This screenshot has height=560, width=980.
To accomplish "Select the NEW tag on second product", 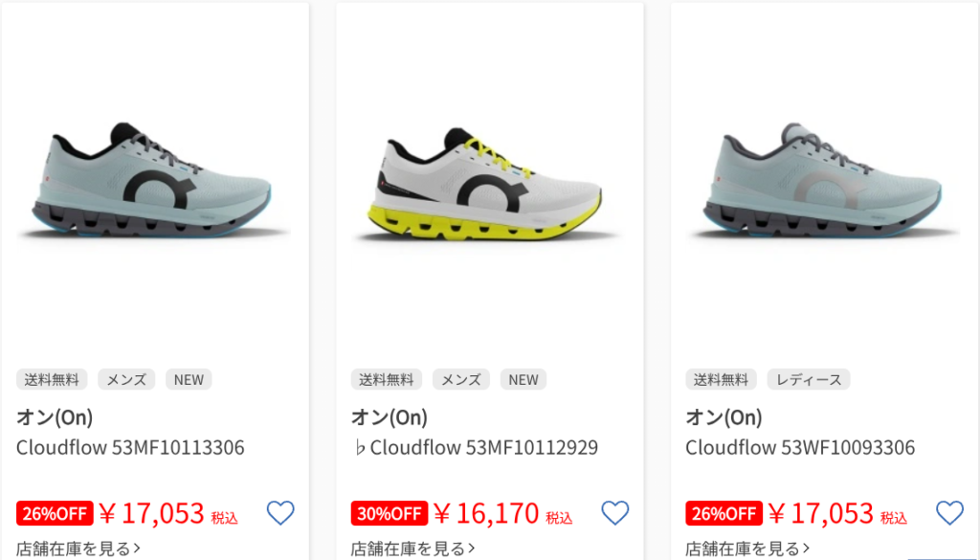I will 523,379.
